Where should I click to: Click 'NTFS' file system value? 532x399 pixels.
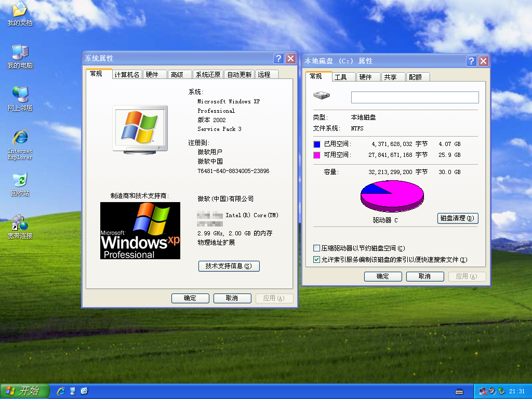point(357,129)
